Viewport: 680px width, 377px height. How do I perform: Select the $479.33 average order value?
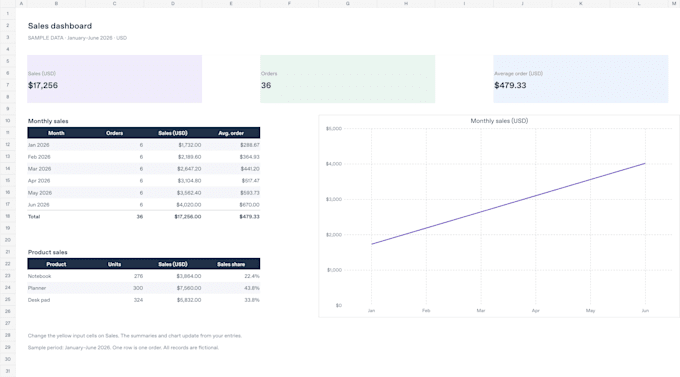pyautogui.click(x=510, y=85)
